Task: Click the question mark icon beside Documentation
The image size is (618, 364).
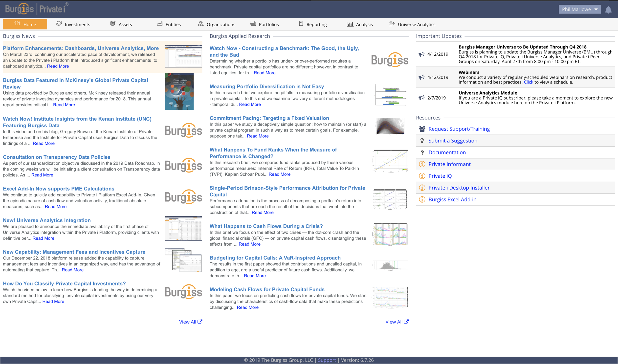Action: (x=422, y=152)
